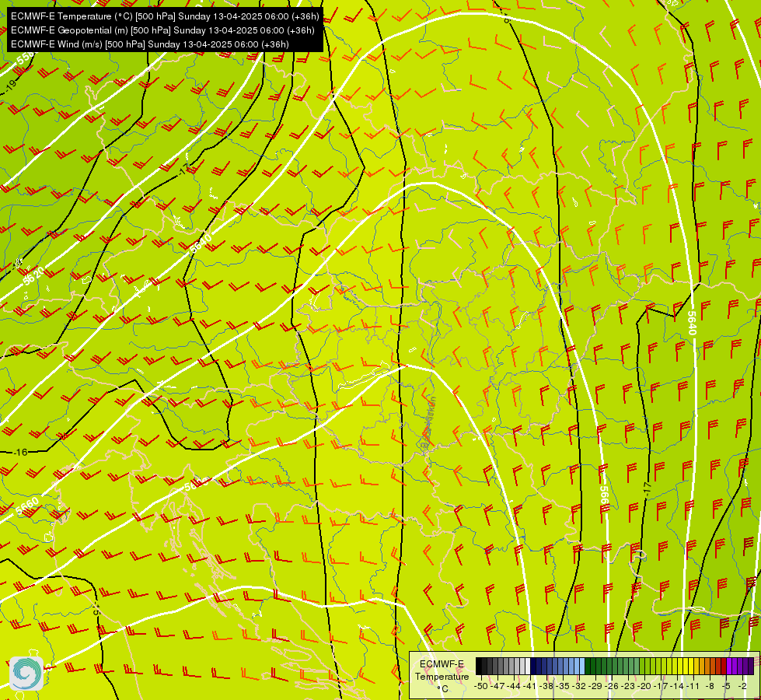This screenshot has height=700, width=761.
Task: Click the '-44' legend value
Action: pos(514,686)
